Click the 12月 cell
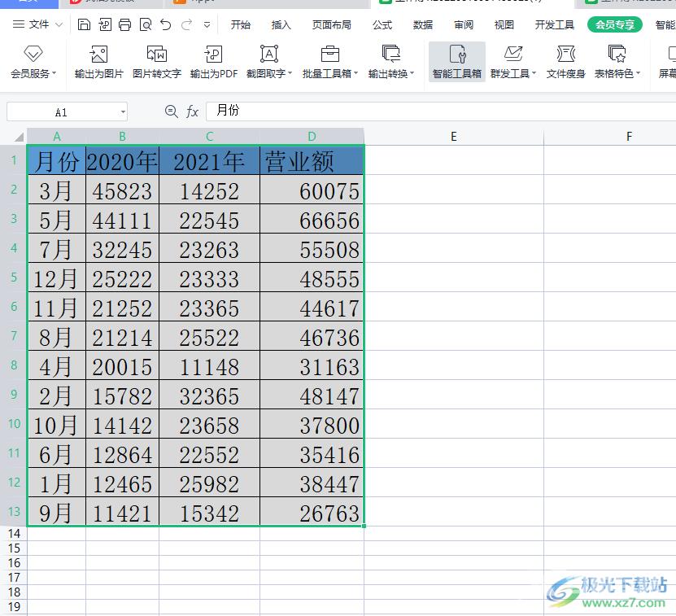This screenshot has height=616, width=676. [x=56, y=277]
